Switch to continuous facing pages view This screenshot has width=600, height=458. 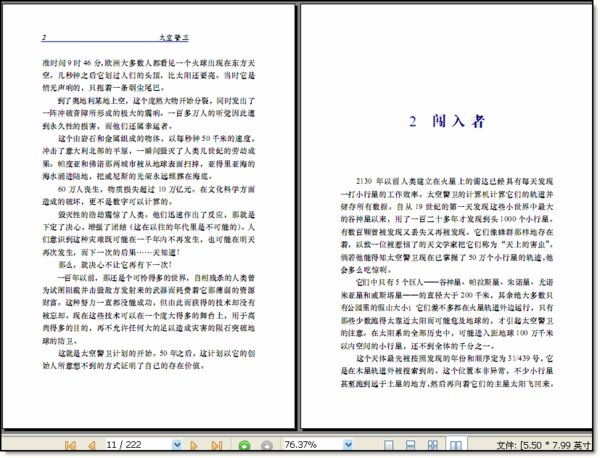pyautogui.click(x=433, y=445)
